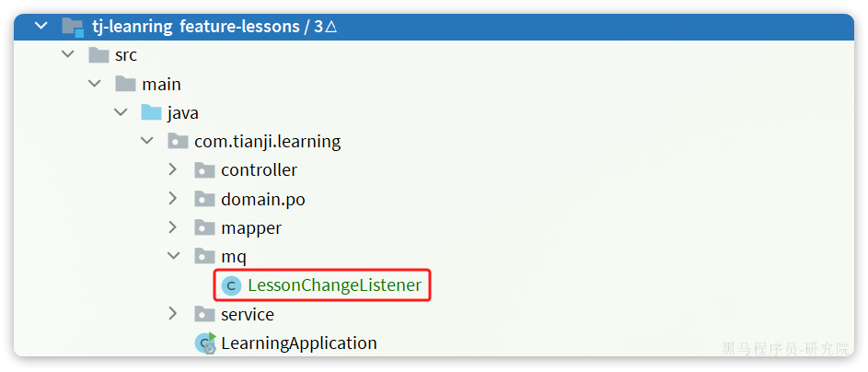Image resolution: width=868 pixels, height=372 pixels.
Task: Click the LessonChangeListener class icon
Action: [x=231, y=285]
